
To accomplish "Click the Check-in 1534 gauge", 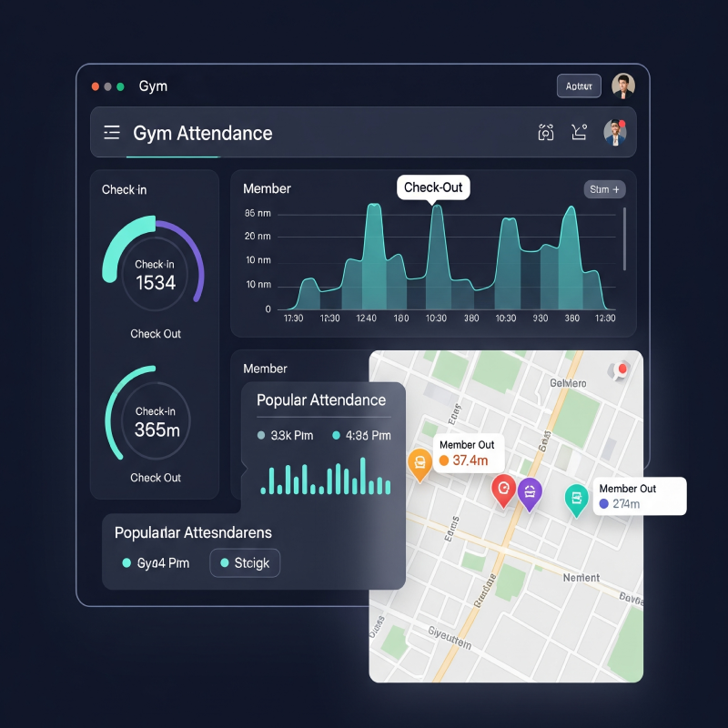I will pyautogui.click(x=153, y=264).
